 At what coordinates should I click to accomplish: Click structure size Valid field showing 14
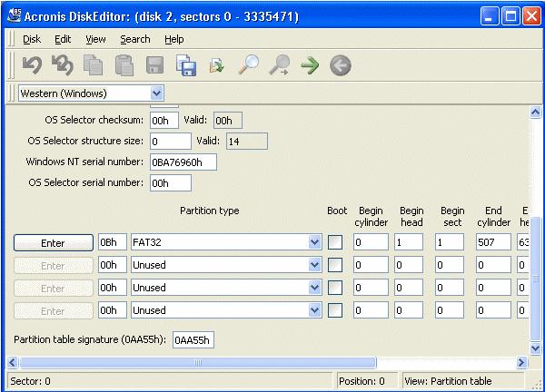[x=247, y=142]
